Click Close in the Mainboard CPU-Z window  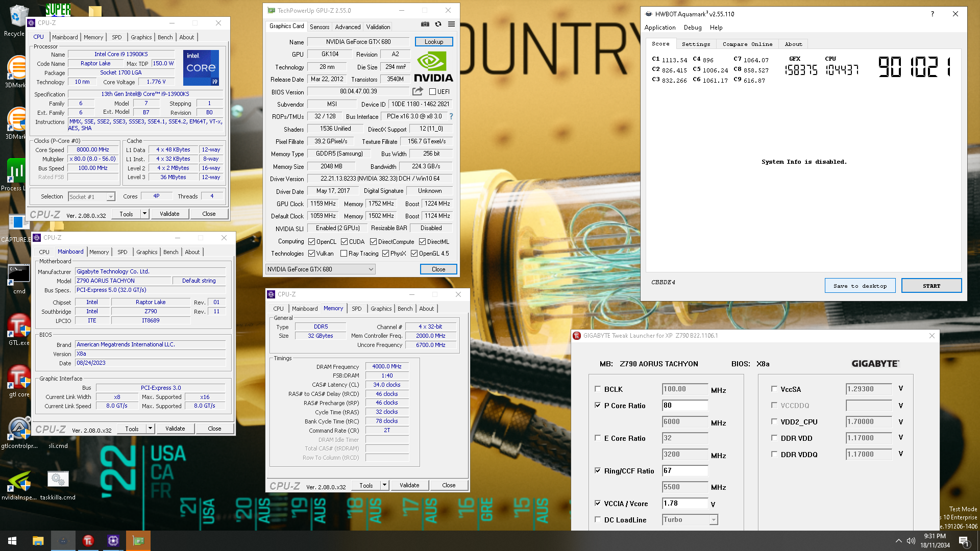coord(214,429)
